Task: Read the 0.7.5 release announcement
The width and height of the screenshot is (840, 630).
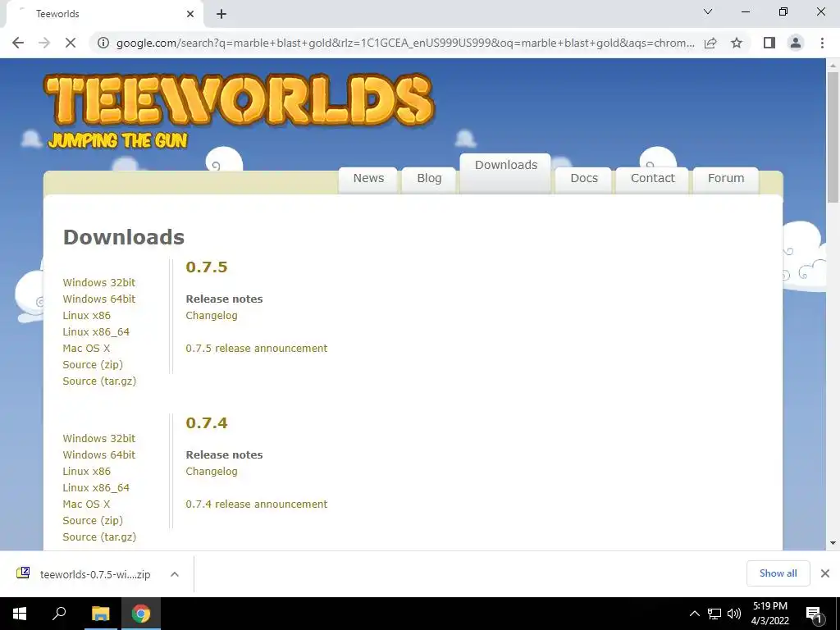Action: (x=257, y=348)
